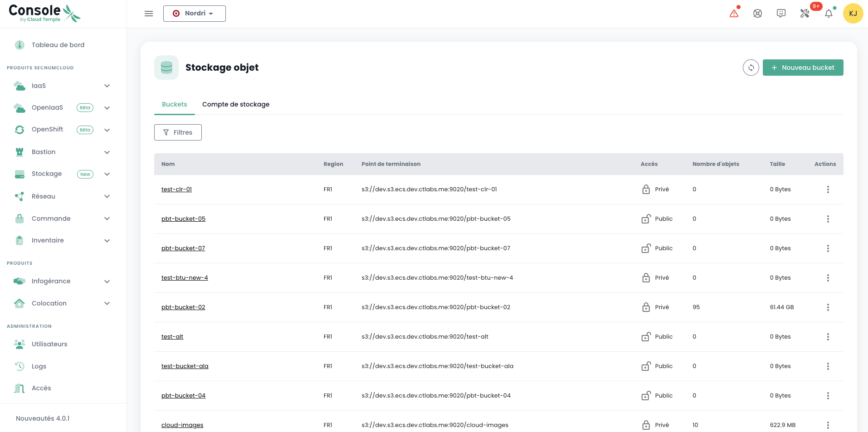Click the KJ user avatar
The width and height of the screenshot is (868, 432).
click(853, 14)
